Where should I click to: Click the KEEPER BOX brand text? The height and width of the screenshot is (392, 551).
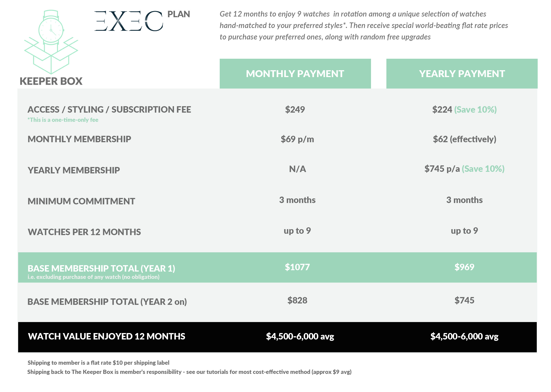click(51, 81)
